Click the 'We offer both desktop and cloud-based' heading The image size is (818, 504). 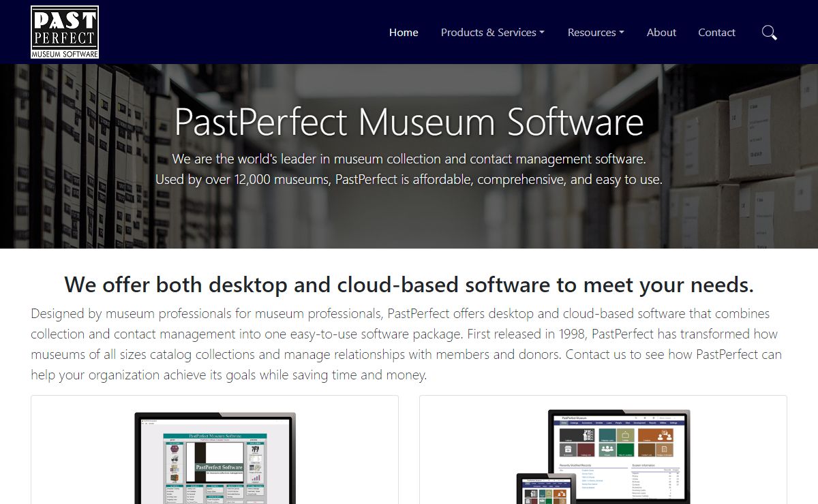(409, 284)
